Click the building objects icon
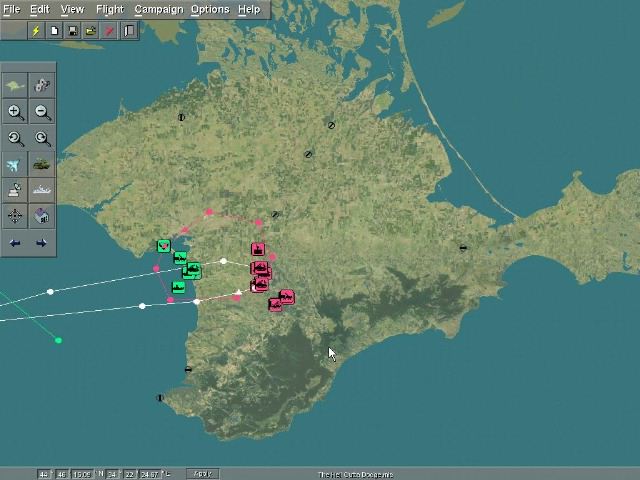Screen dimensions: 640x480 [42, 216]
